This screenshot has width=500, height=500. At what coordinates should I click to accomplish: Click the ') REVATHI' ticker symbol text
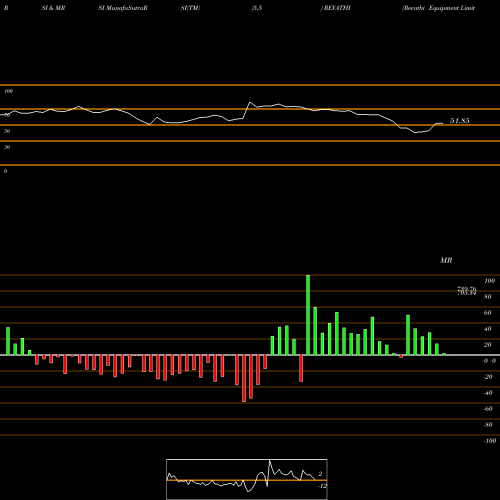tap(336, 8)
